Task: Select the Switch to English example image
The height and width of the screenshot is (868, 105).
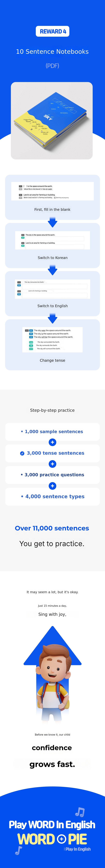Action: pyautogui.click(x=53, y=289)
